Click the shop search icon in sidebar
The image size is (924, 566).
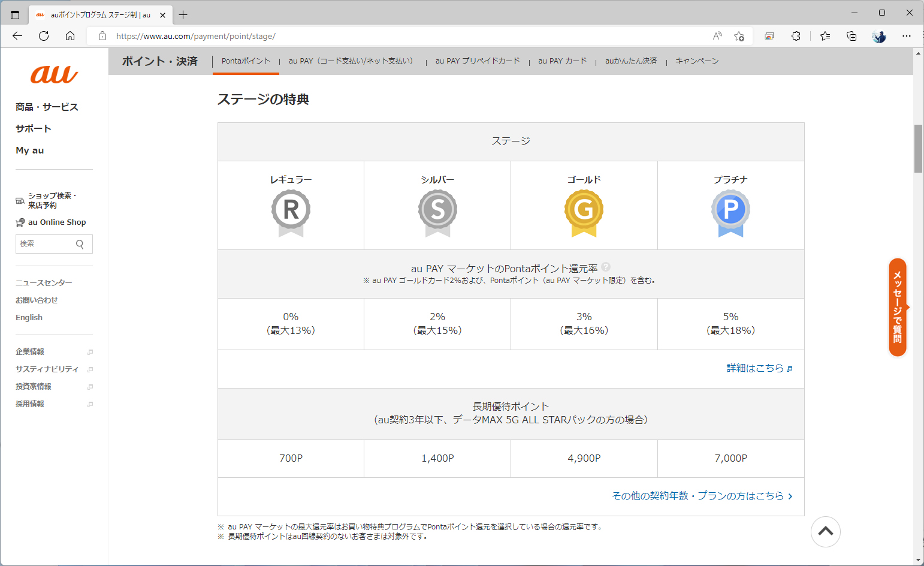[x=20, y=201]
